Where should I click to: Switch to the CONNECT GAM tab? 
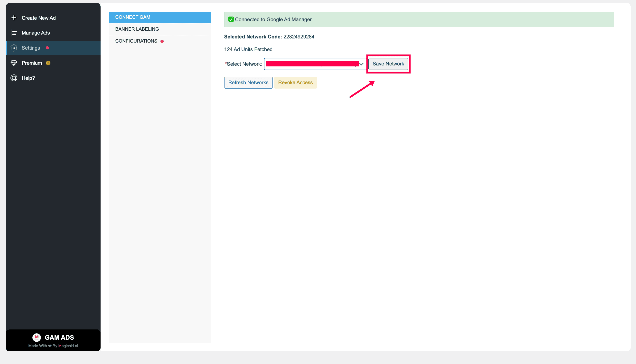(x=160, y=17)
